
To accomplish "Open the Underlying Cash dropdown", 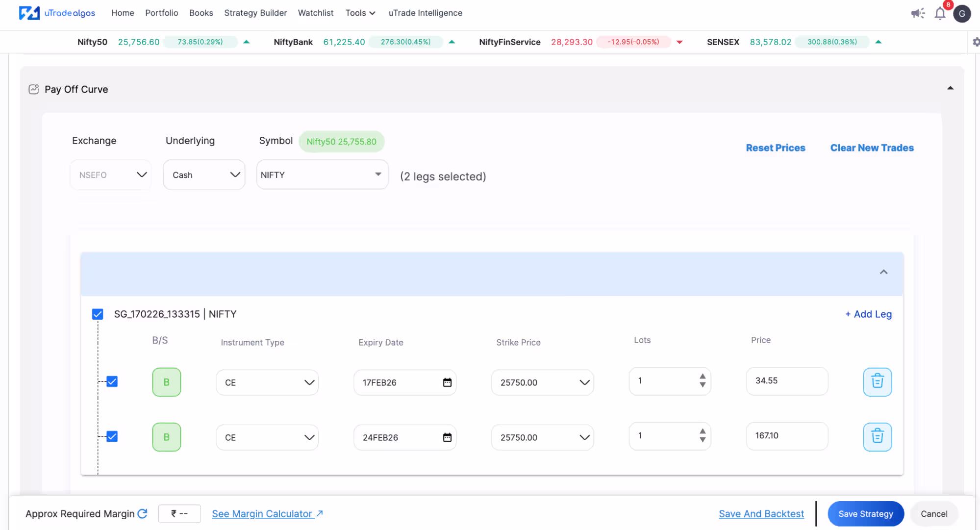I will (204, 175).
